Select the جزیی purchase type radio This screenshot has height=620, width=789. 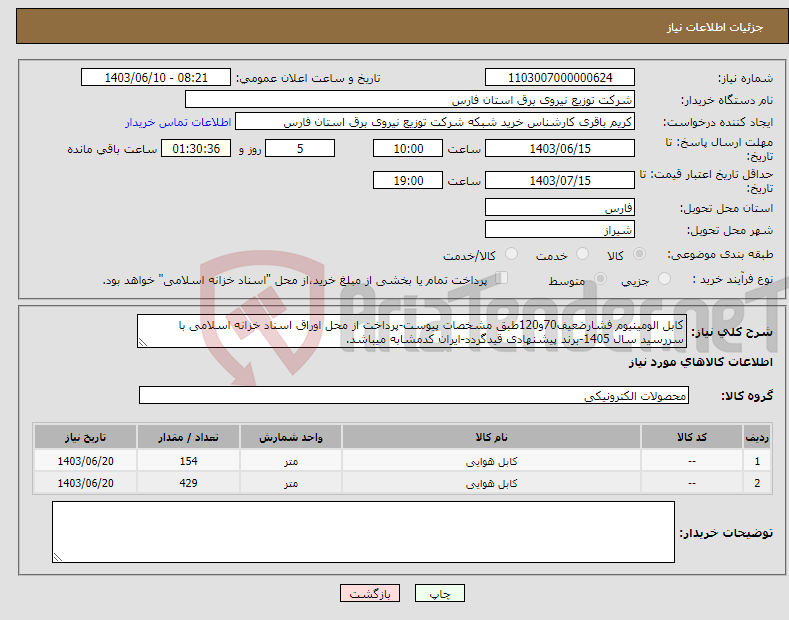[x=664, y=279]
